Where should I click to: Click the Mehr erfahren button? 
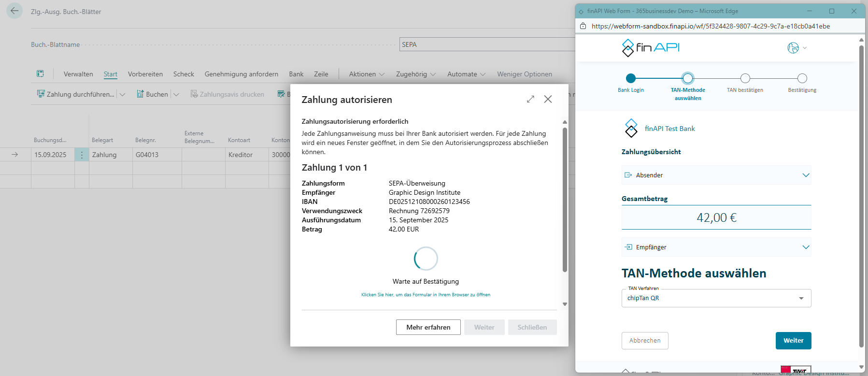[x=428, y=327]
